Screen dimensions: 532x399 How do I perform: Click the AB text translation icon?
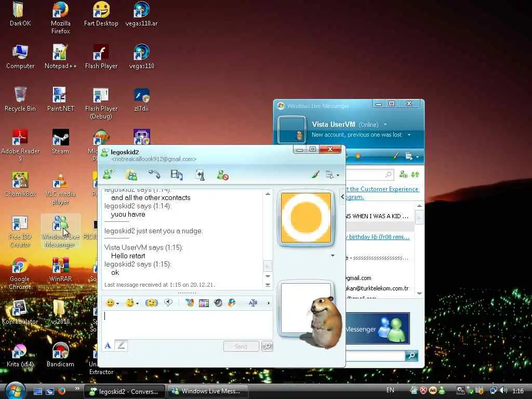253,303
